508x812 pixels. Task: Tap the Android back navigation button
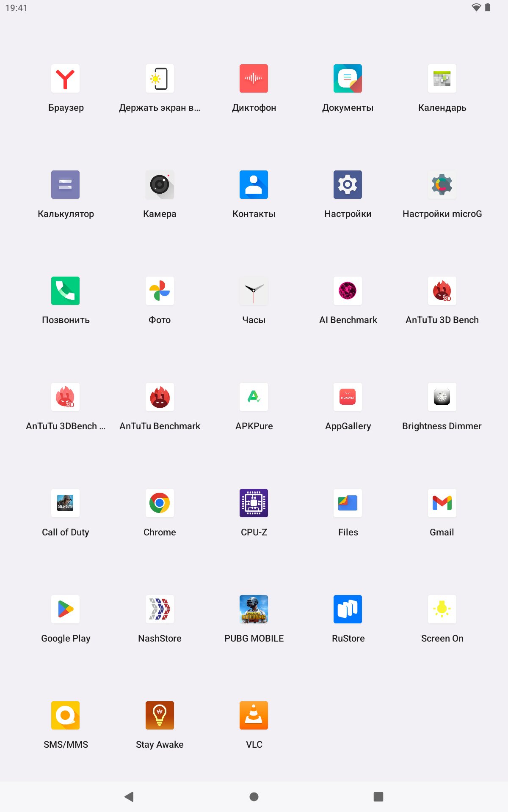pos(129,797)
